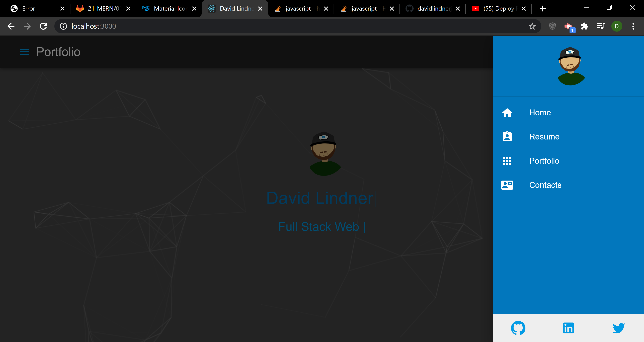Enable the shield extension icon in the toolbar
The width and height of the screenshot is (644, 342).
552,26
